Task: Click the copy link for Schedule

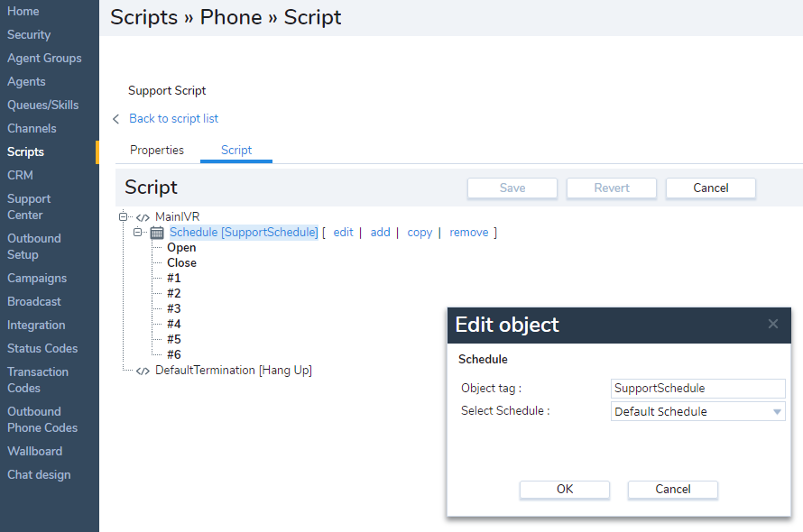Action: [x=420, y=233]
